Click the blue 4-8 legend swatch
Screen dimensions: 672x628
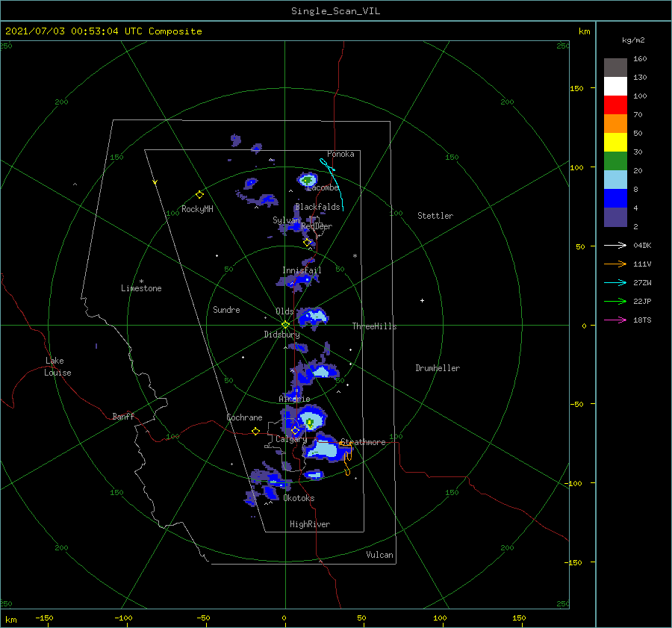coord(615,198)
